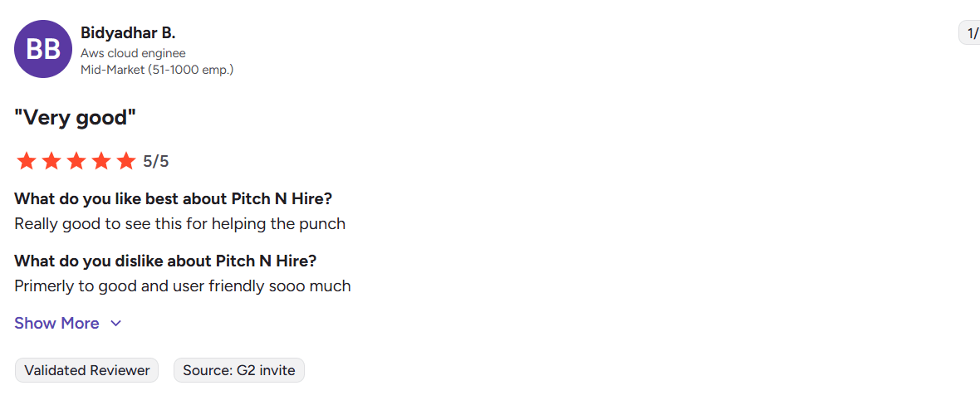Viewport: 980px width, 405px height.
Task: Click the second rating star
Action: (51, 161)
